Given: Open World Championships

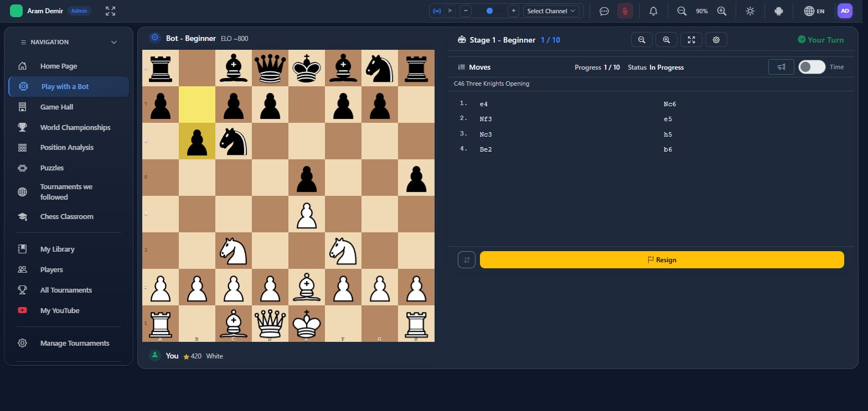Looking at the screenshot, I should (x=69, y=127).
